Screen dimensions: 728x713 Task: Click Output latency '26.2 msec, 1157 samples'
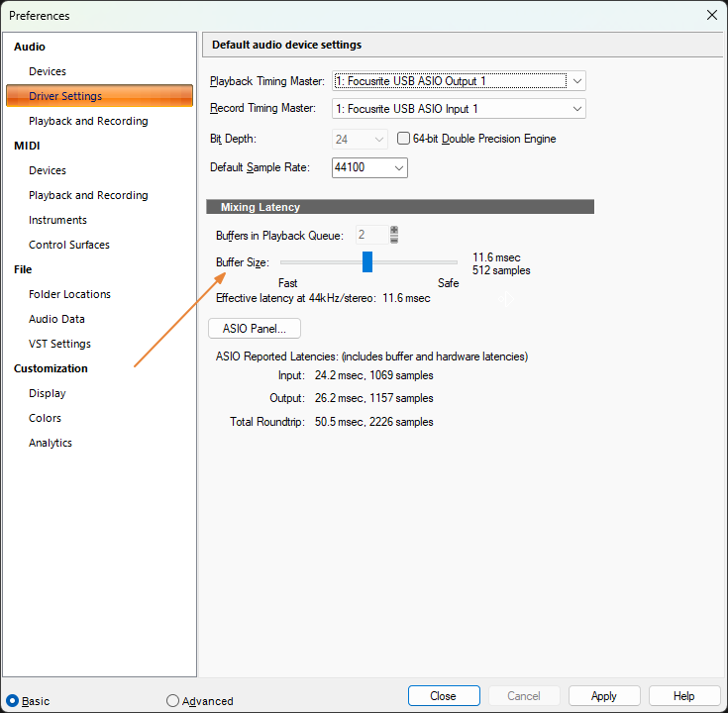pos(373,398)
